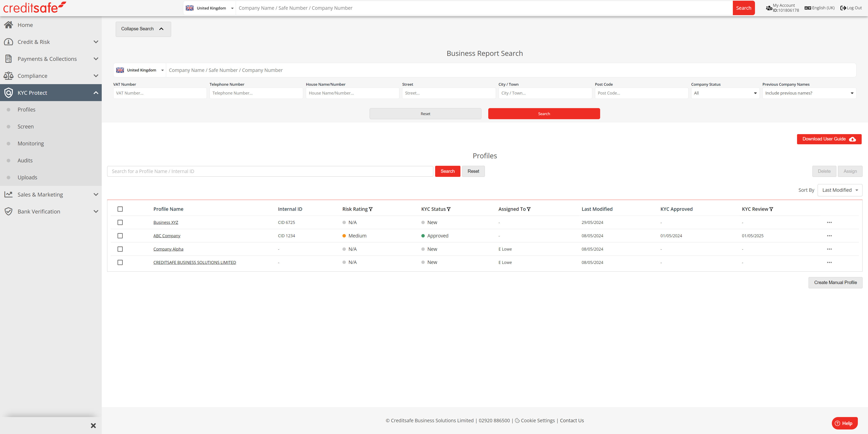Click the cookie icon beside Cookie Settings
The width and height of the screenshot is (868, 434).
point(517,420)
